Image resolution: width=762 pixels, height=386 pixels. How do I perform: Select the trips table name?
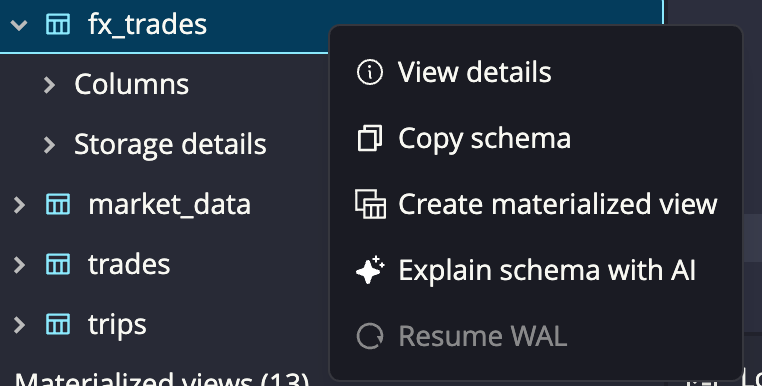(x=117, y=325)
